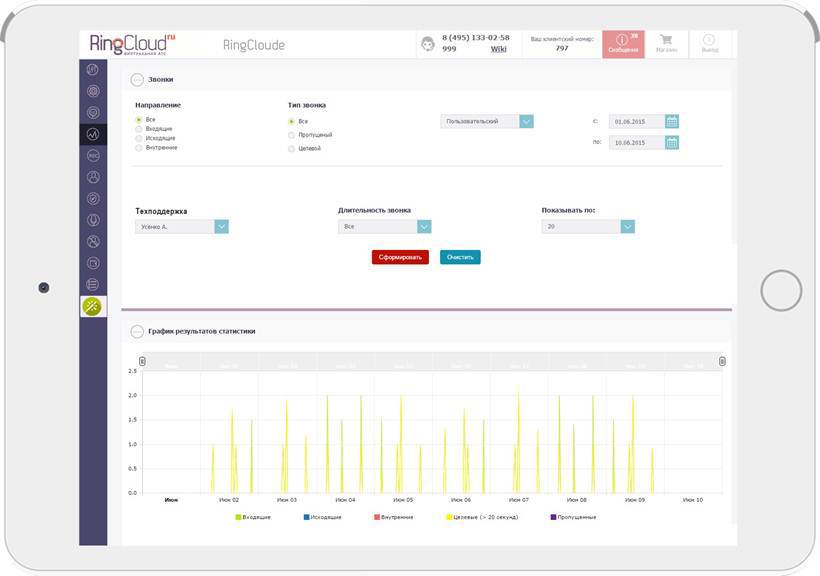Viewport: 820px width, 576px height.
Task: Click the left chart range slider handle
Action: [x=142, y=361]
